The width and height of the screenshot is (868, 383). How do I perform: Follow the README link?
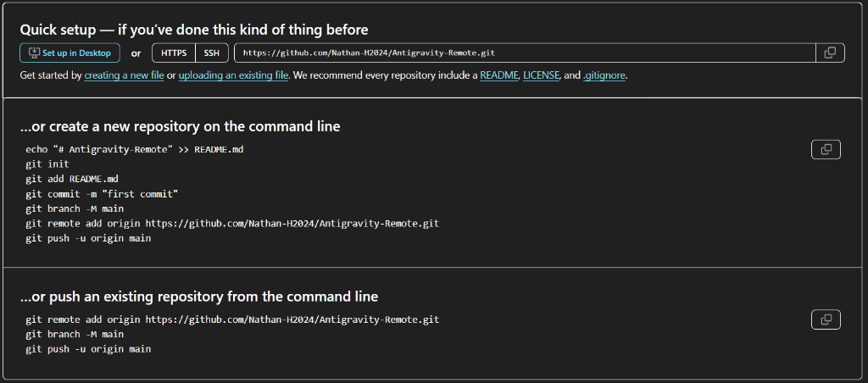[x=498, y=75]
